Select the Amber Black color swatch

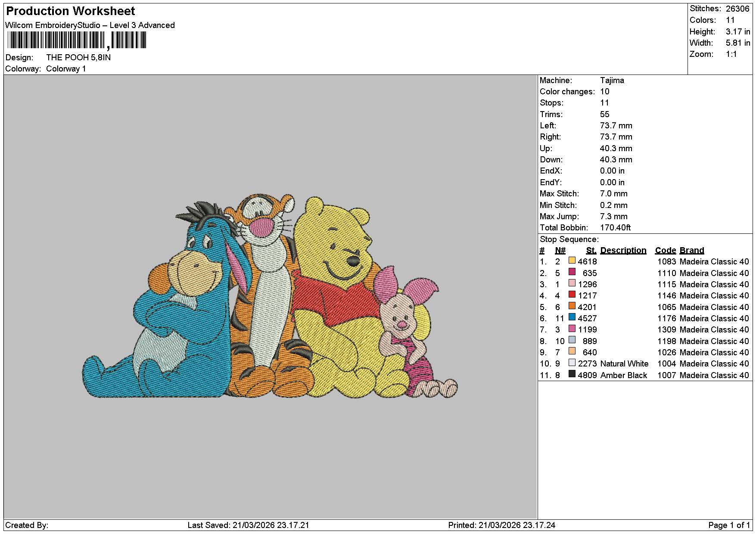(572, 374)
